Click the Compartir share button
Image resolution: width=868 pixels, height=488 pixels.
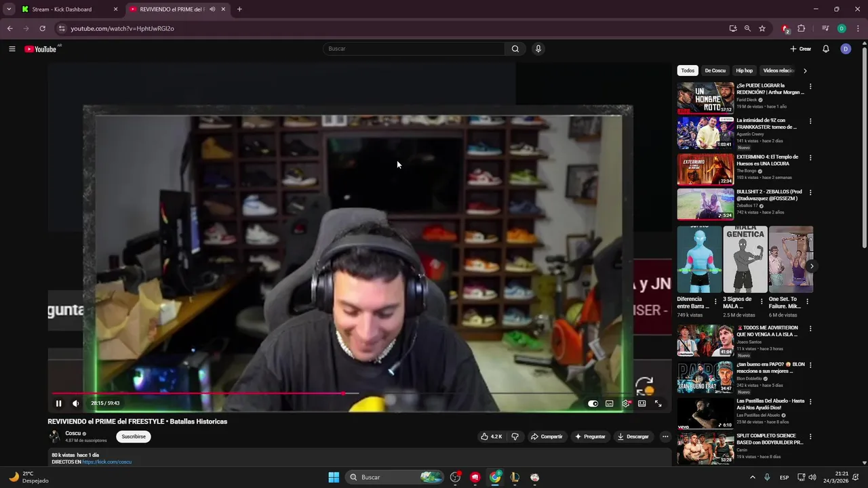547,436
